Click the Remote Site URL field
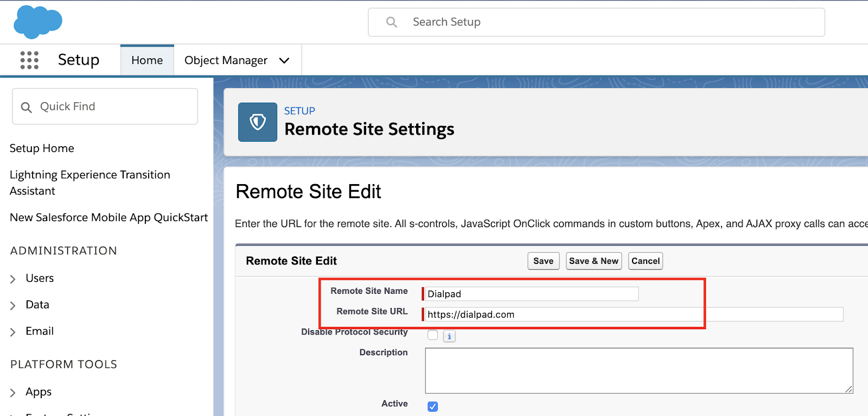 click(x=634, y=314)
